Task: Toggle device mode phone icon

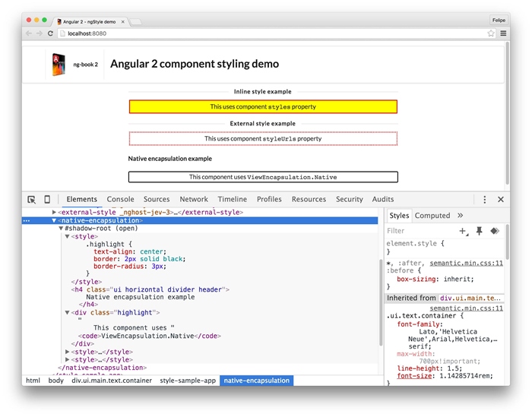Action: click(x=47, y=200)
